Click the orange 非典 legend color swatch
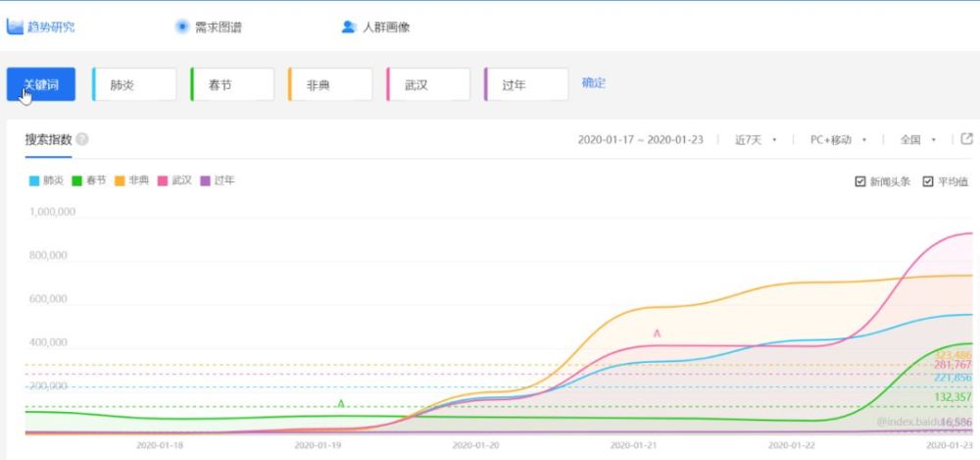 pyautogui.click(x=121, y=181)
